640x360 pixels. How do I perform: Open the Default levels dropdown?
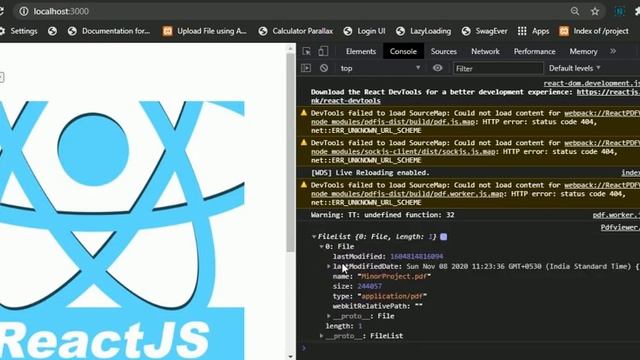coord(575,68)
